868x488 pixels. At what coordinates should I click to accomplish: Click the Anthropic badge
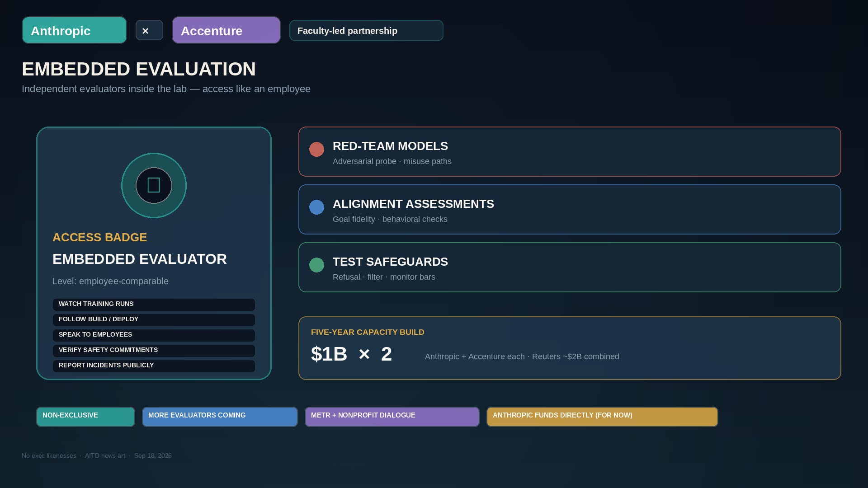point(74,30)
